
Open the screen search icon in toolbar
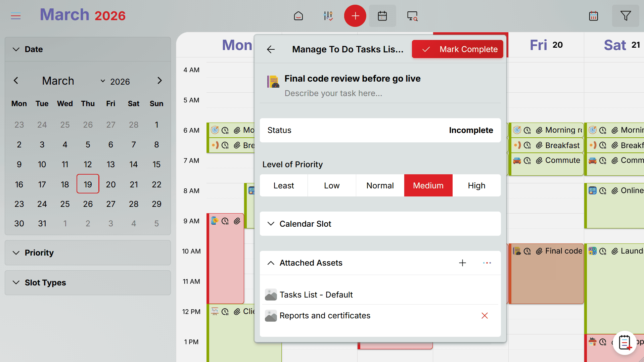click(412, 16)
